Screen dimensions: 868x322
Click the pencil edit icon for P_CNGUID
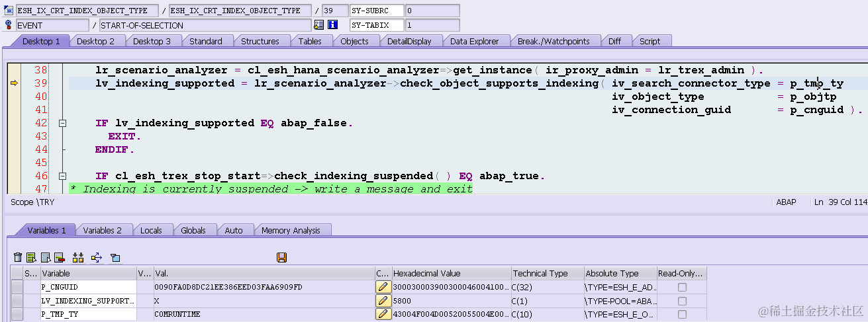(383, 287)
